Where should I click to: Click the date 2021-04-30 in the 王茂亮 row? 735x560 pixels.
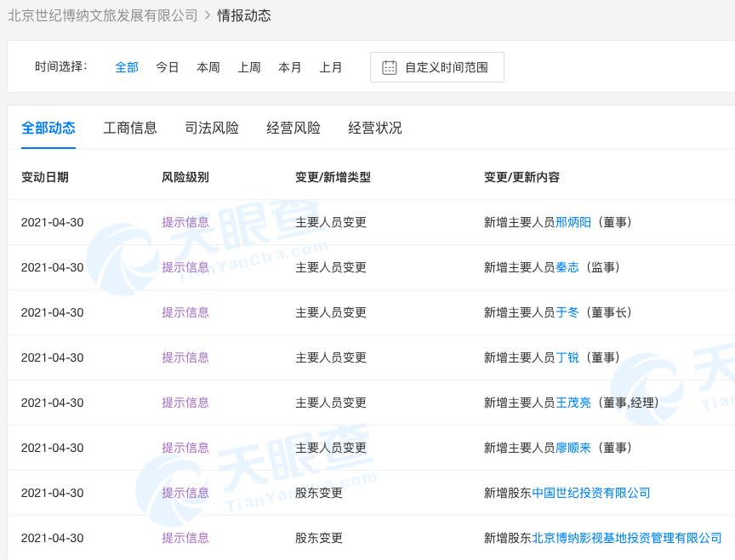[x=53, y=403]
